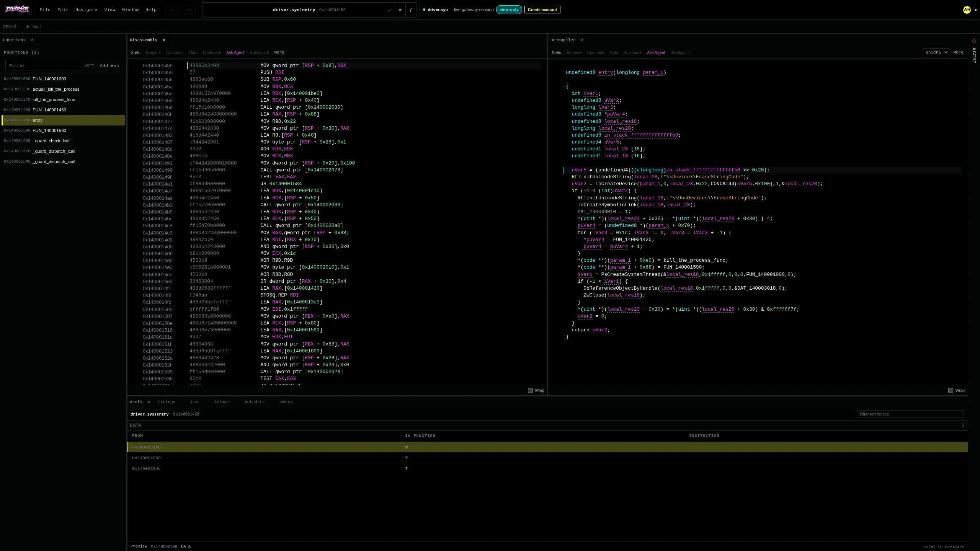Open More menu in Disassembly toolbar
The height and width of the screenshot is (551, 980).
point(279,52)
